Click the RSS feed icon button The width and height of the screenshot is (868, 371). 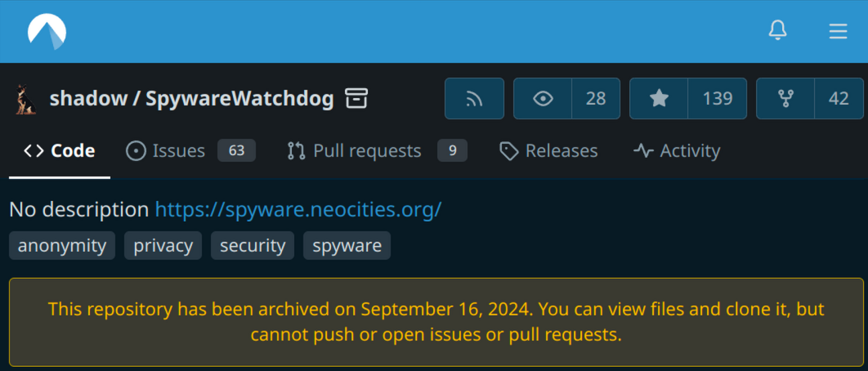coord(474,99)
